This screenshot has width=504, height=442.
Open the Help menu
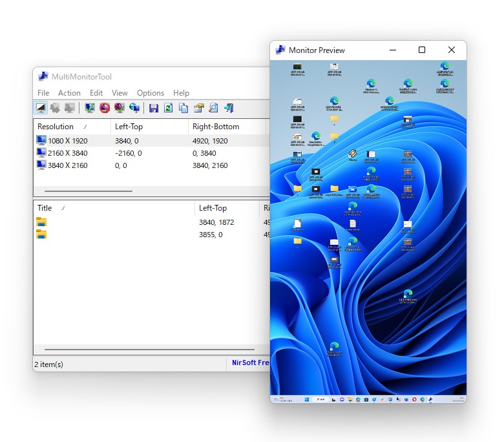click(182, 93)
